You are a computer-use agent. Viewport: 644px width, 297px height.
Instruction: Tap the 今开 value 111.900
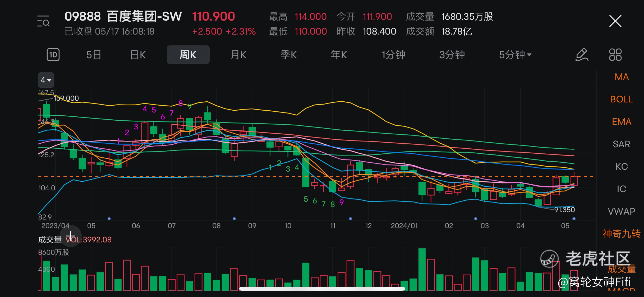(x=377, y=17)
